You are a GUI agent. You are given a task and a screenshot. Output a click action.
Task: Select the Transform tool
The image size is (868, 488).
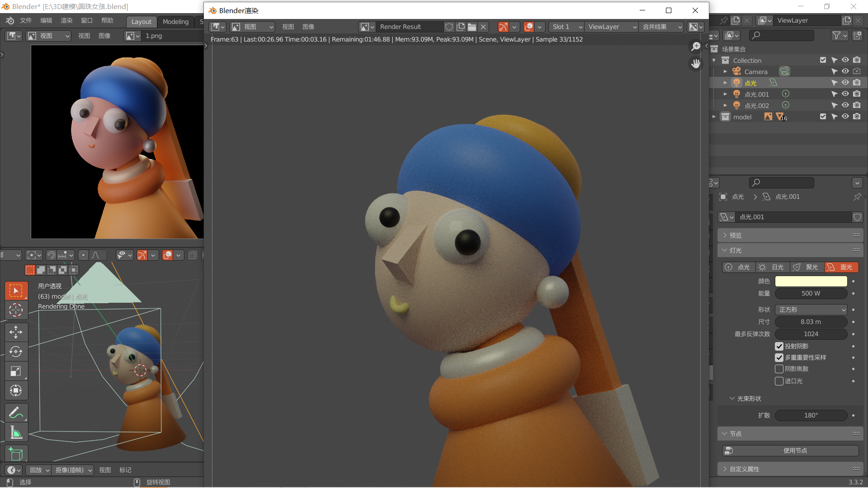(16, 390)
